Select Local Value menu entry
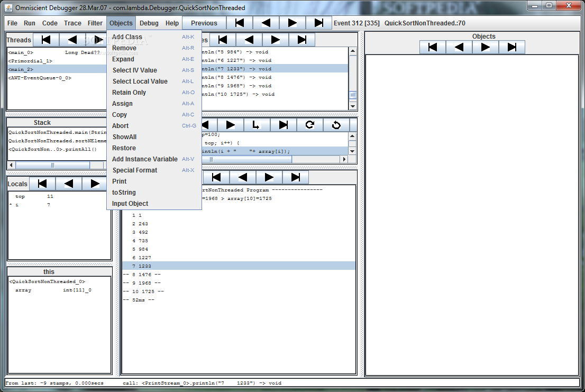Viewport: 585px width, 392px height. pos(154,81)
